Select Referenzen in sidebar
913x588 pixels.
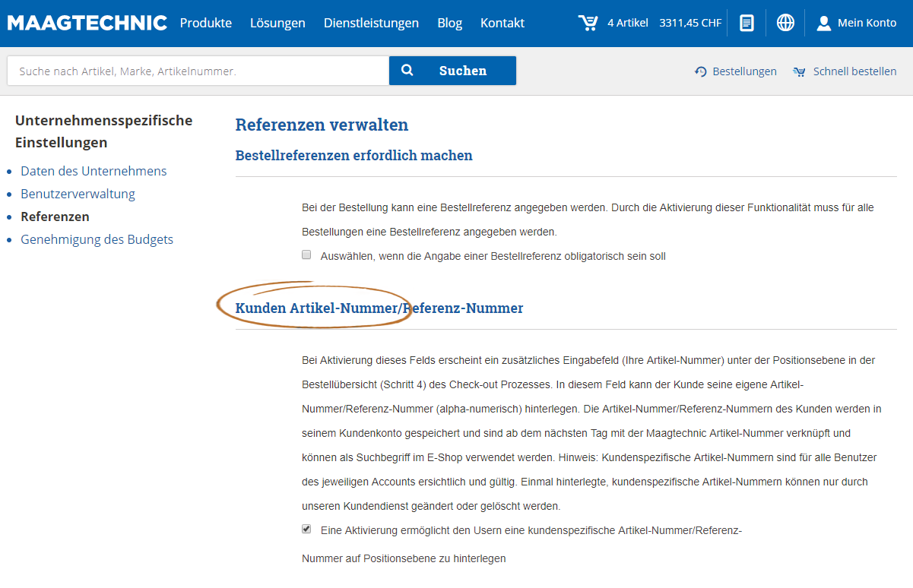click(55, 217)
